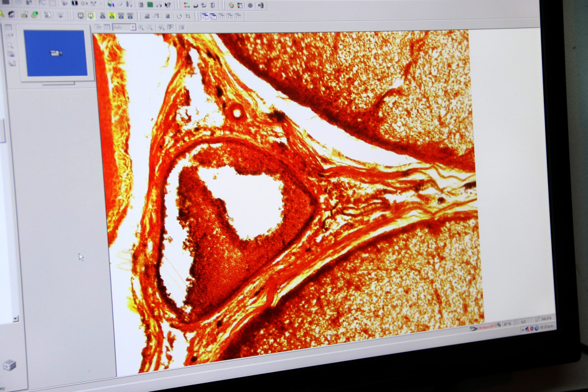Image resolution: width=588 pixels, height=392 pixels.
Task: Select the Zoom In magnifier tool
Action: pyautogui.click(x=141, y=27)
